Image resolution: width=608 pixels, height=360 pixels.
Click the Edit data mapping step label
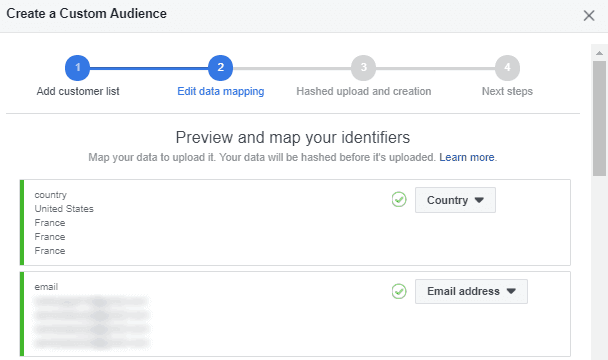(x=221, y=91)
